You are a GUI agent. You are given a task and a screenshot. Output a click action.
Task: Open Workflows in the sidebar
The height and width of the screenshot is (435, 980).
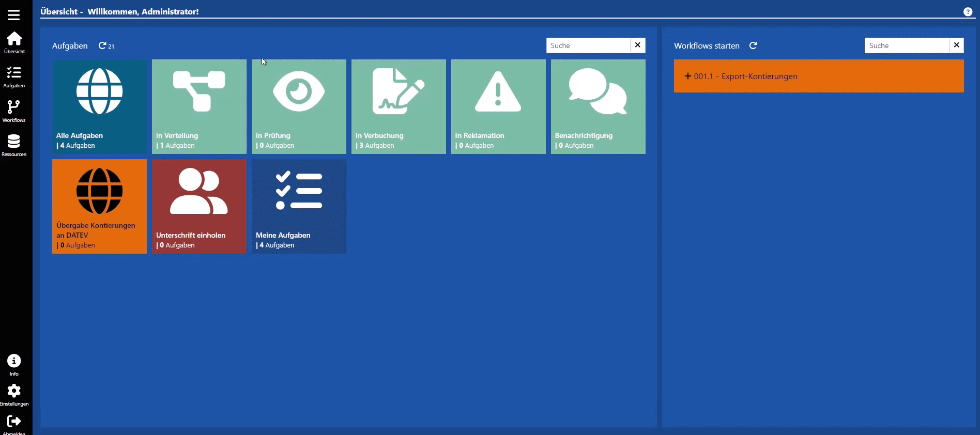tap(14, 111)
